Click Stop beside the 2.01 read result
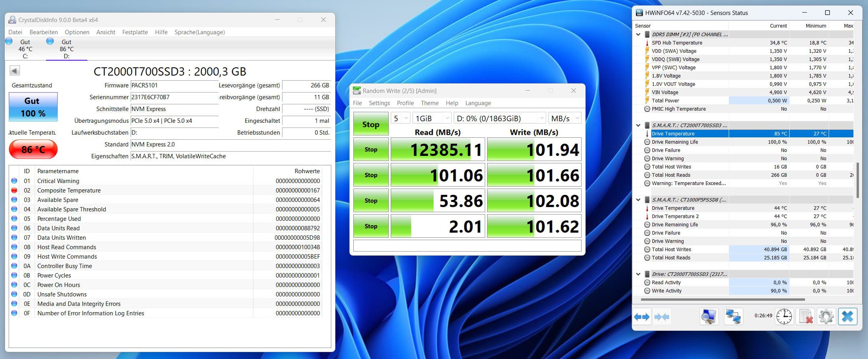Image resolution: width=868 pixels, height=359 pixels. pyautogui.click(x=371, y=226)
